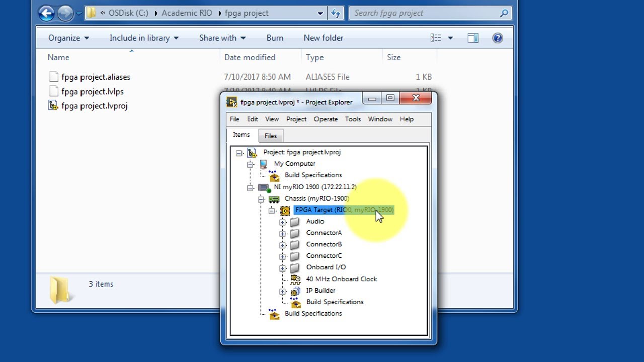Click the fpga project.aliases file icon
The image size is (644, 362).
click(x=54, y=77)
